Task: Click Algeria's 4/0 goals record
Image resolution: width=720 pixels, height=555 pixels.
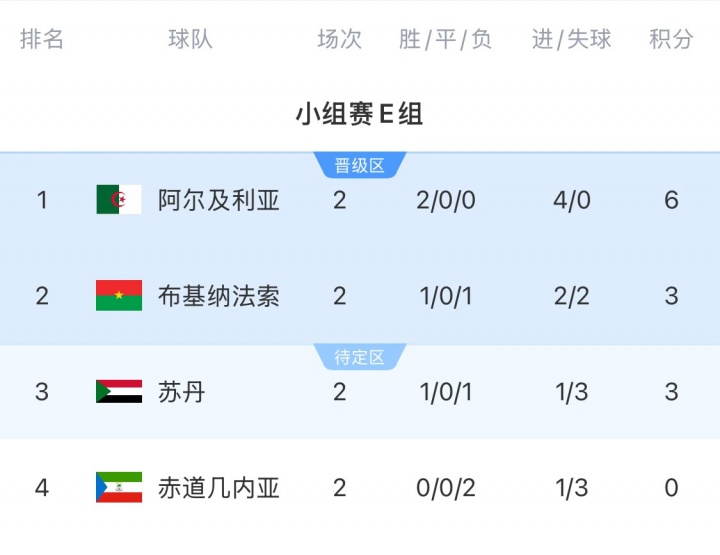Action: 571,200
